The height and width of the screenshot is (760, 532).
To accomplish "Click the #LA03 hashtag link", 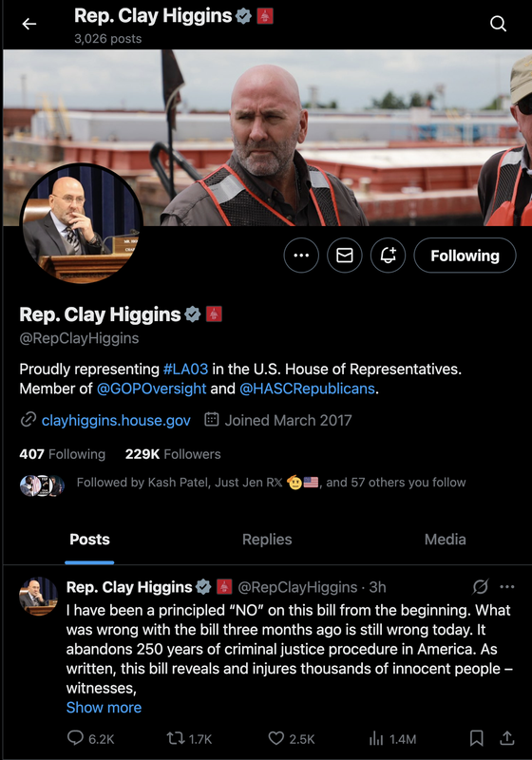I will coord(185,370).
